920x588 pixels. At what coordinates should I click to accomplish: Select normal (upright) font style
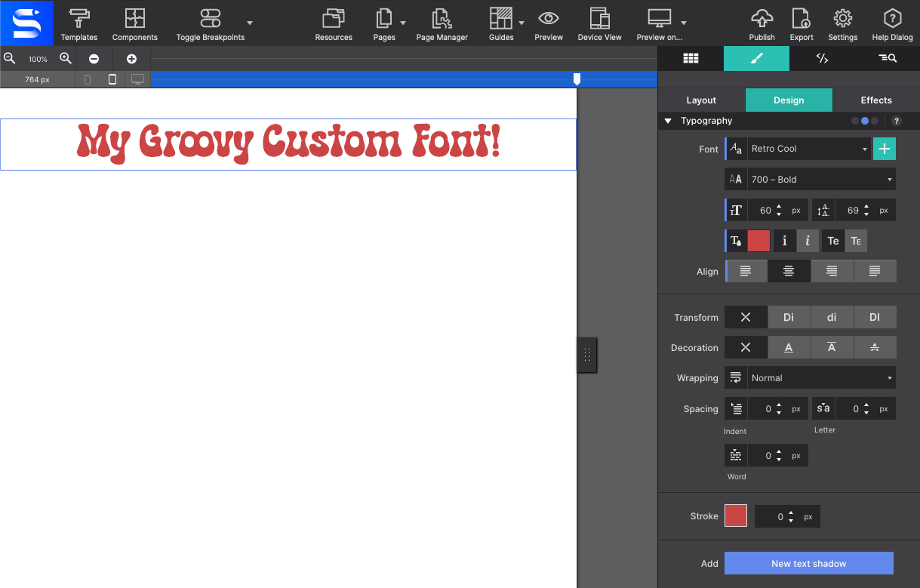785,241
